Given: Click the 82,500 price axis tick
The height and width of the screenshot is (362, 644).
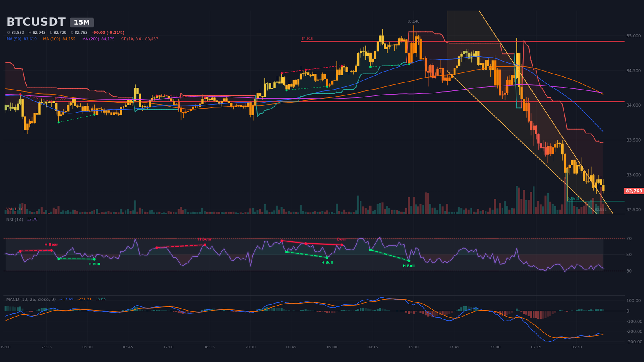Looking at the screenshot, I should [634, 210].
